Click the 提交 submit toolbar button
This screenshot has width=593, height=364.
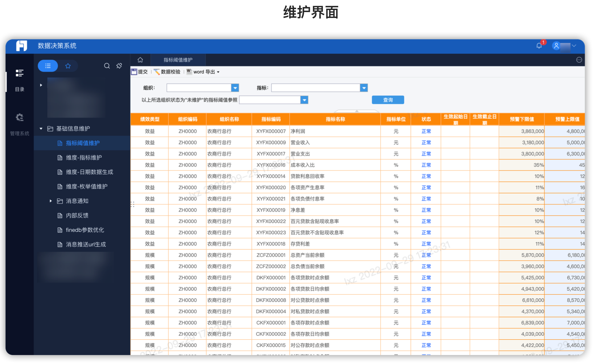click(x=139, y=72)
